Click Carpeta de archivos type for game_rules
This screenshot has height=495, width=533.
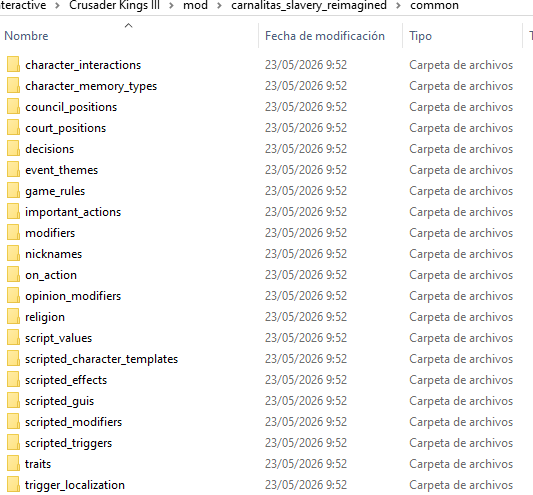click(461, 191)
